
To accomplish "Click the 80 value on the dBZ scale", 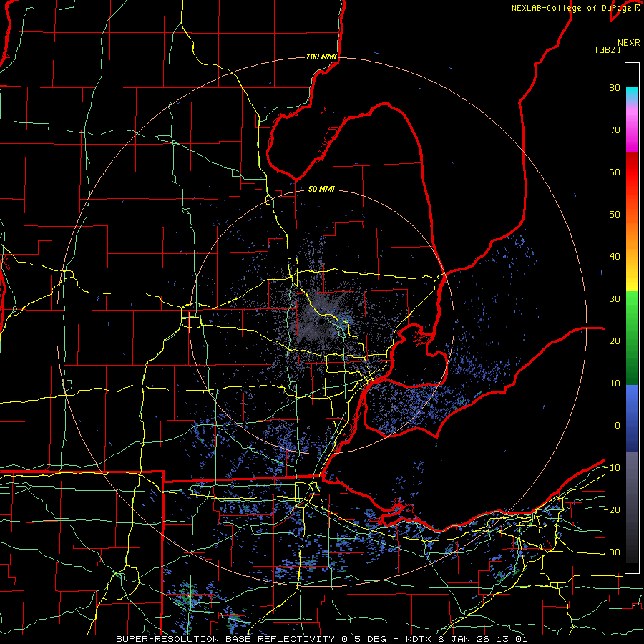I will 615,87.
